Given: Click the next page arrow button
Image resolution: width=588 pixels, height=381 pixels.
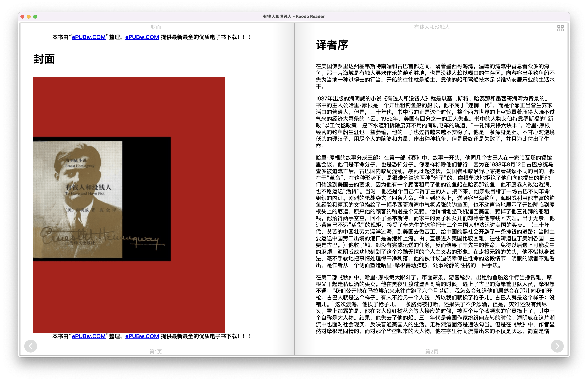Looking at the screenshot, I should click(x=557, y=346).
